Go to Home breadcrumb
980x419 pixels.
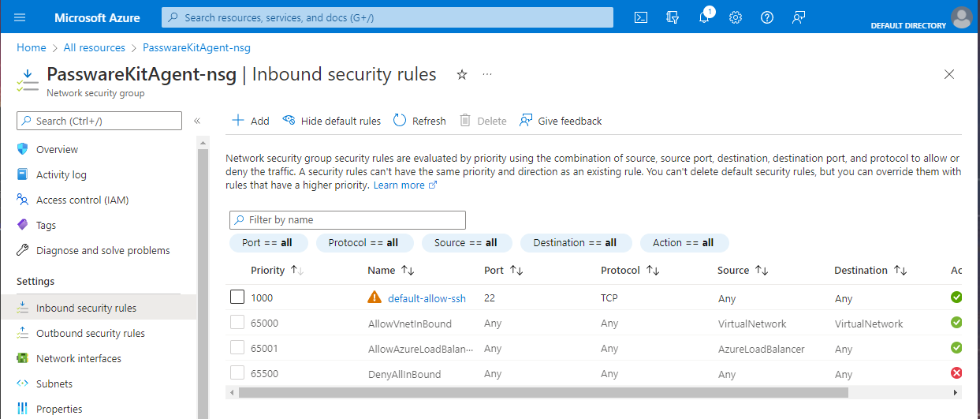coord(32,47)
